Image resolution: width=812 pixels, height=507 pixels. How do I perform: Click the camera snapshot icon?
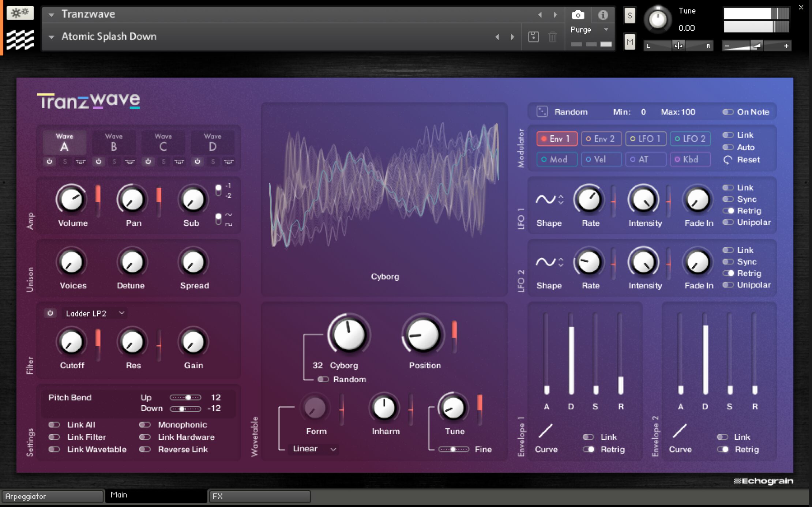578,15
